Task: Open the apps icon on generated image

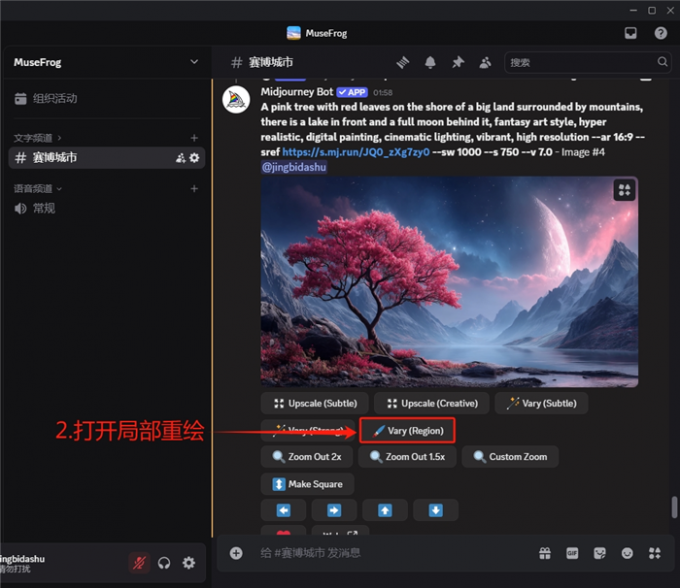Action: tap(624, 190)
